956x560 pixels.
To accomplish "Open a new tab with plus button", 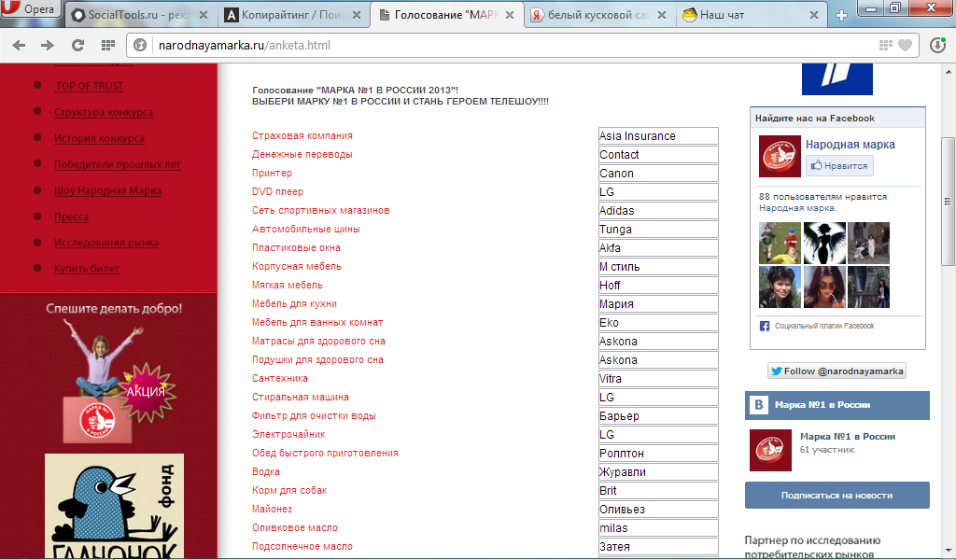I will (841, 15).
